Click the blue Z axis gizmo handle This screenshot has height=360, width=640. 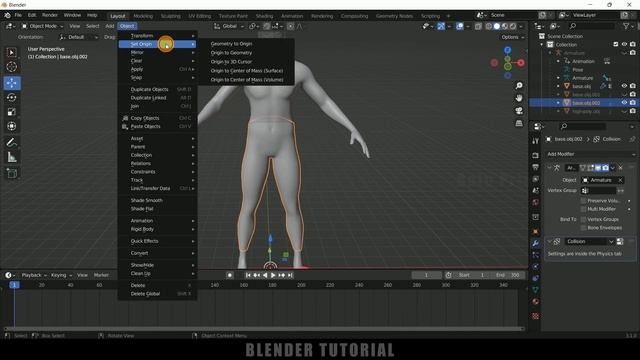[x=507, y=50]
